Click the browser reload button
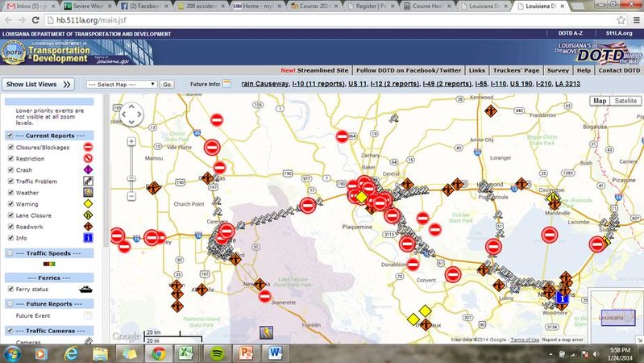 [x=35, y=20]
